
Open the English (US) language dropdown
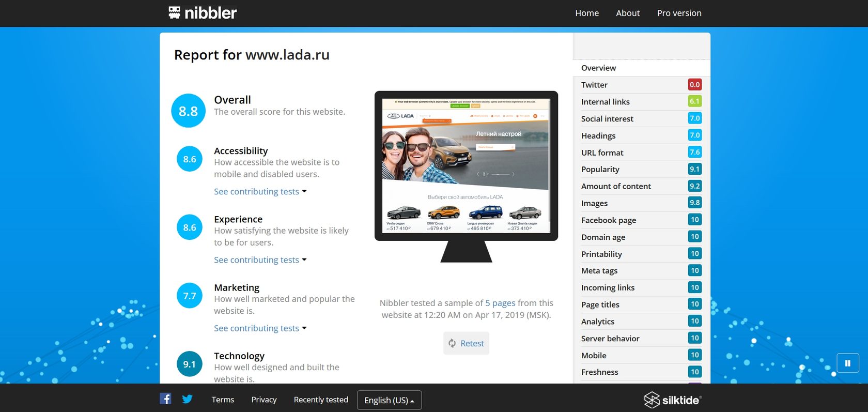pos(389,400)
